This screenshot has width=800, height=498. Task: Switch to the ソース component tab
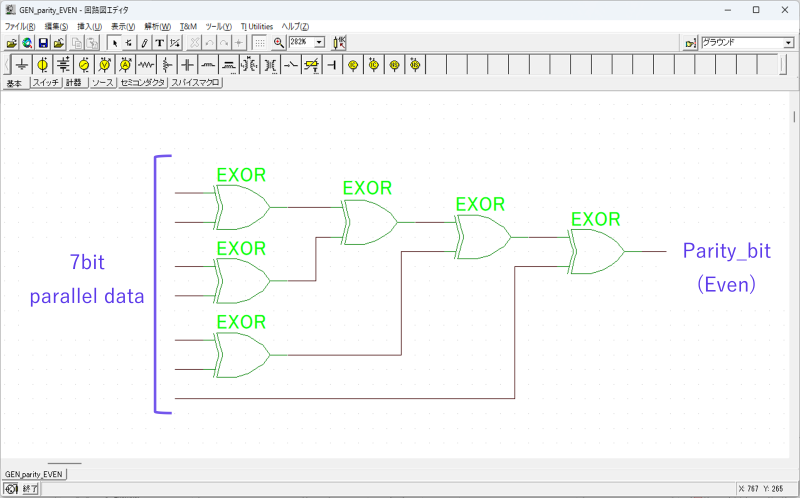pyautogui.click(x=103, y=83)
